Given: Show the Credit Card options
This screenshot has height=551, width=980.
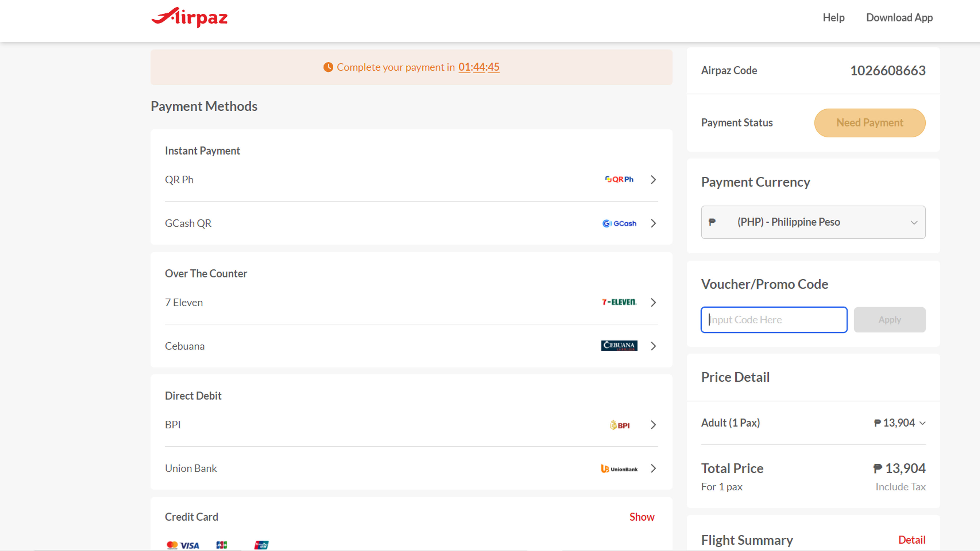Looking at the screenshot, I should [x=641, y=517].
